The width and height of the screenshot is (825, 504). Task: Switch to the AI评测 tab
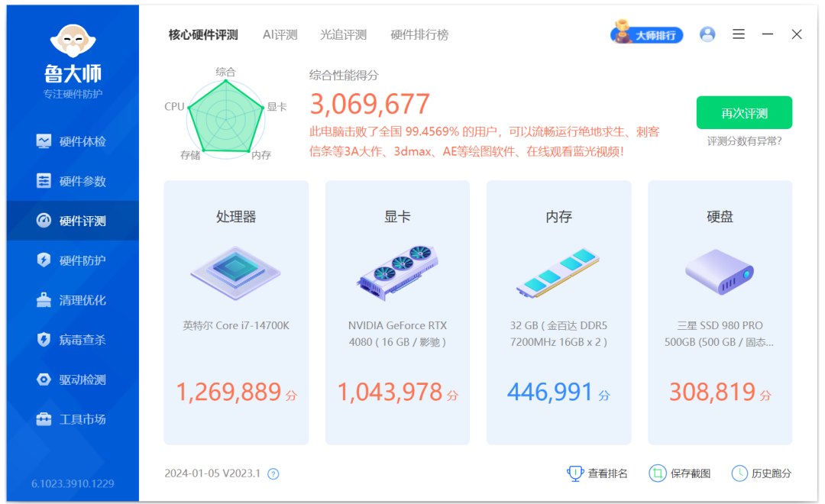coord(280,34)
